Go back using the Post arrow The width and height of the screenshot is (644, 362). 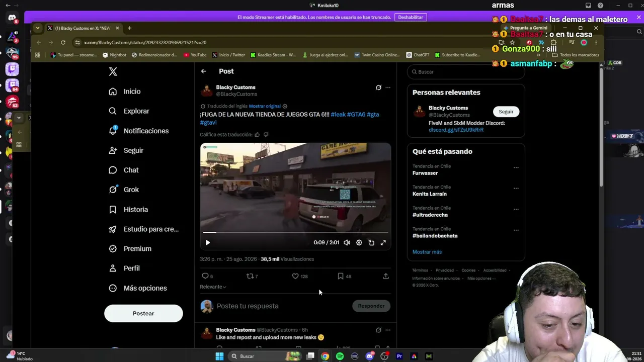tap(204, 71)
